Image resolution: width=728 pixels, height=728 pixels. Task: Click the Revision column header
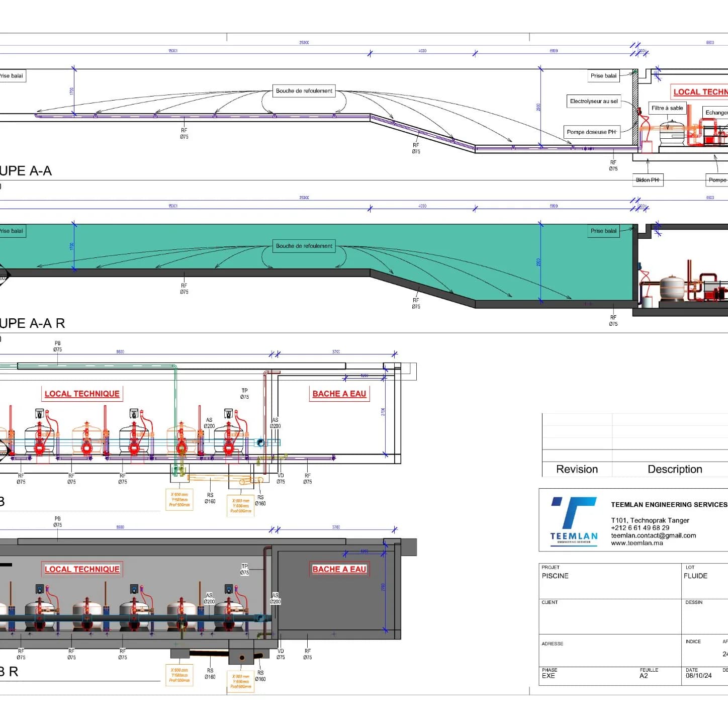tap(577, 469)
